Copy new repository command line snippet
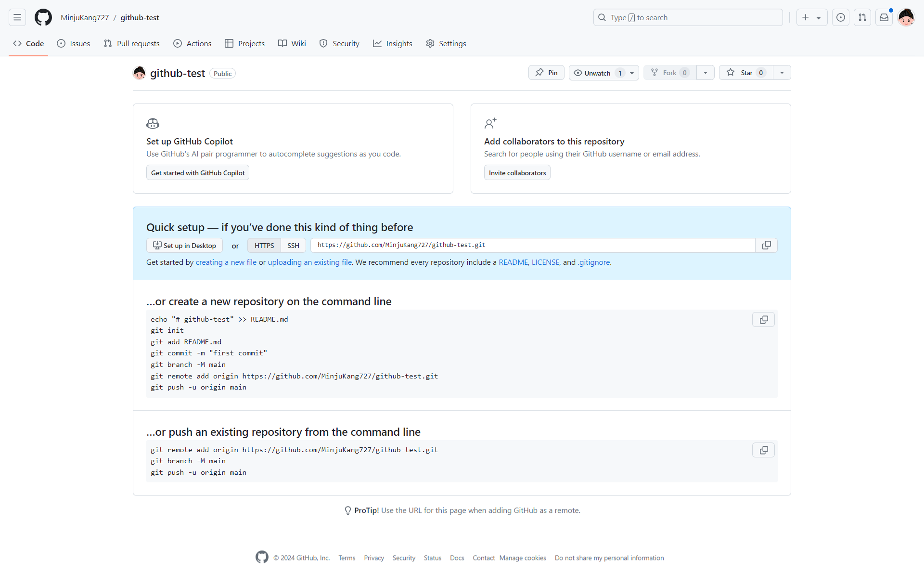Viewport: 924px width, 586px height. pyautogui.click(x=763, y=320)
